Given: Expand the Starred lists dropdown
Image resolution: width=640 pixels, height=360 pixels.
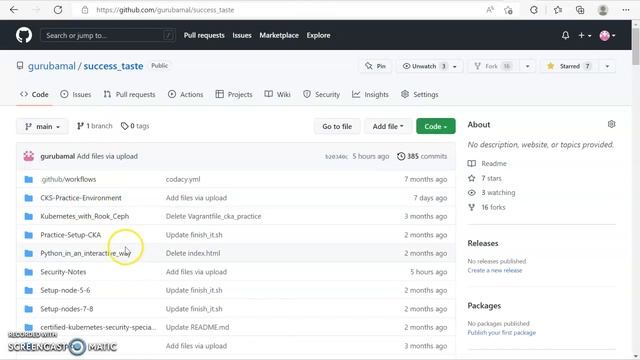Looking at the screenshot, I should click(x=607, y=66).
